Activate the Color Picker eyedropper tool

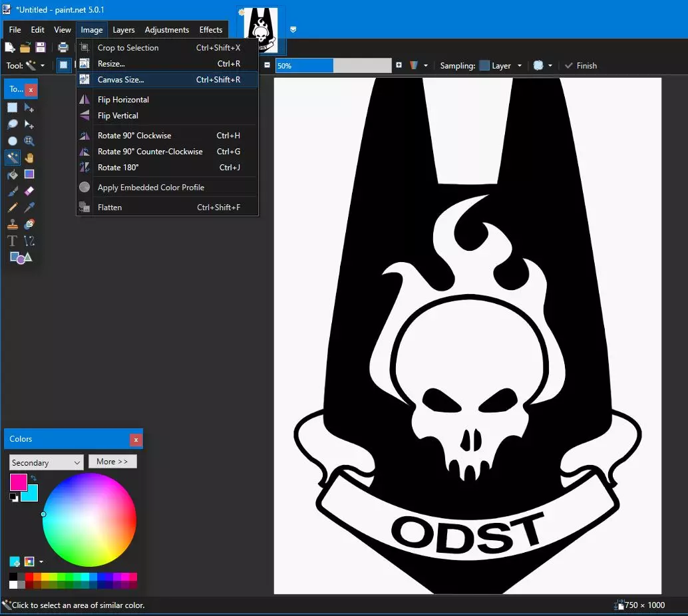click(29, 208)
